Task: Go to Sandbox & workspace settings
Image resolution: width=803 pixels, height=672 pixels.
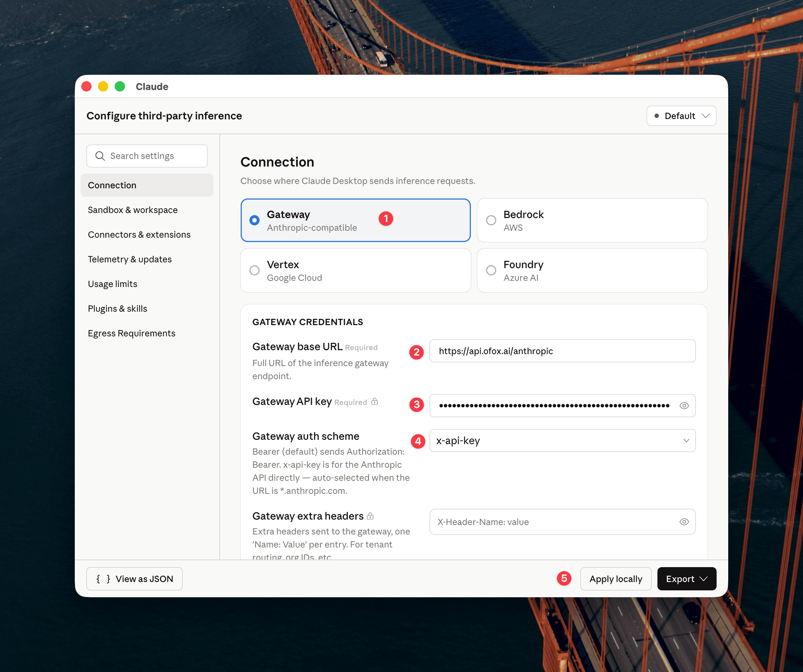Action: (x=133, y=210)
